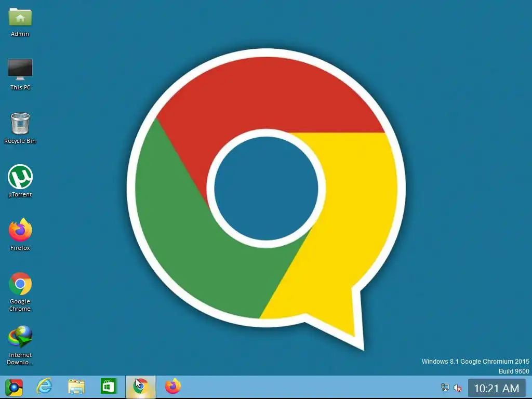Screen dimensions: 532x399
Task: Open the muted volume tray icon
Action: (x=458, y=388)
